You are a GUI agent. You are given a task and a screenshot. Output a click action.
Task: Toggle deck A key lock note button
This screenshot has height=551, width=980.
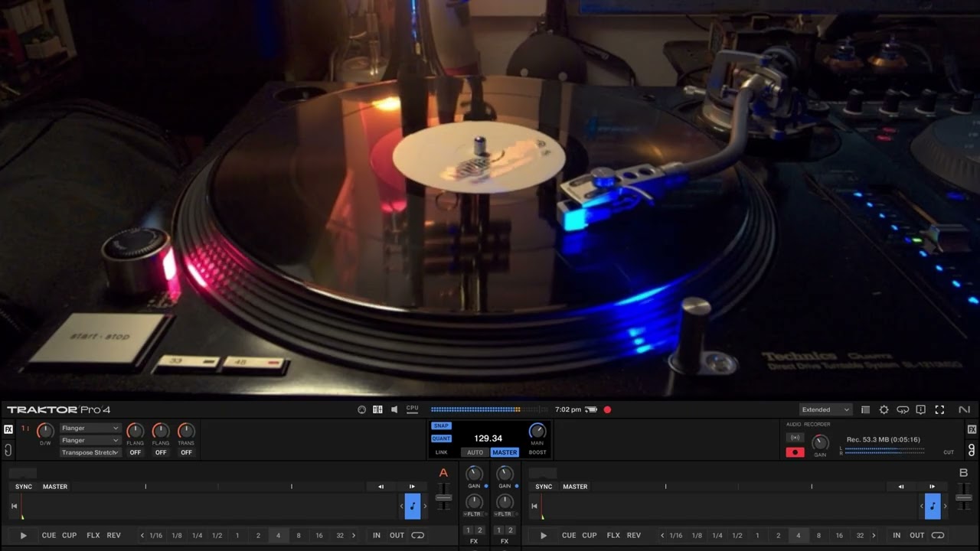(413, 506)
